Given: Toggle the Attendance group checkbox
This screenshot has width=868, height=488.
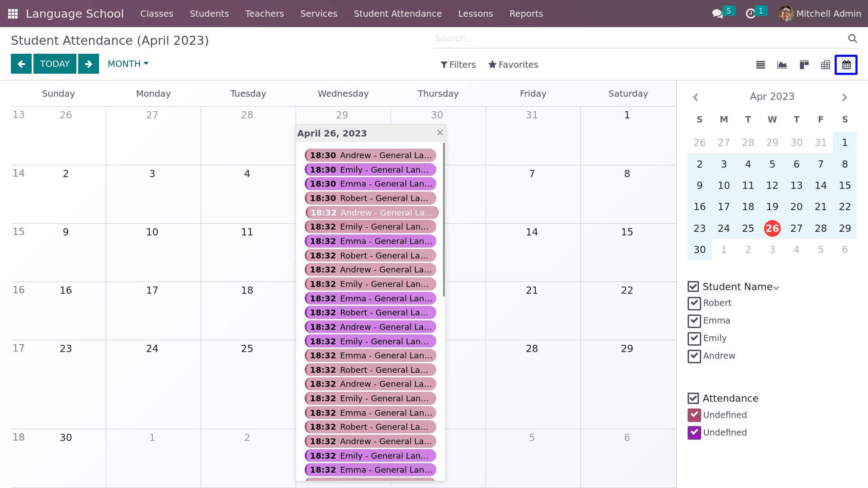Looking at the screenshot, I should click(x=693, y=398).
